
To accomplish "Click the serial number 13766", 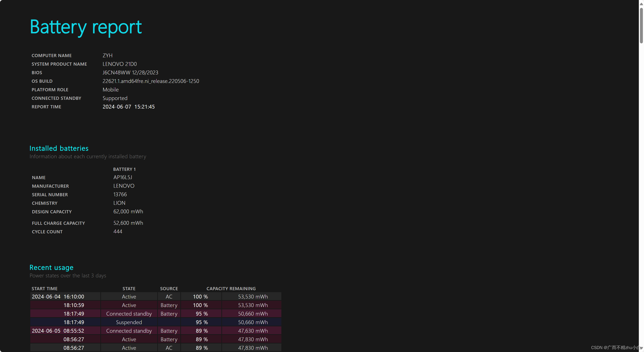I will (x=120, y=194).
